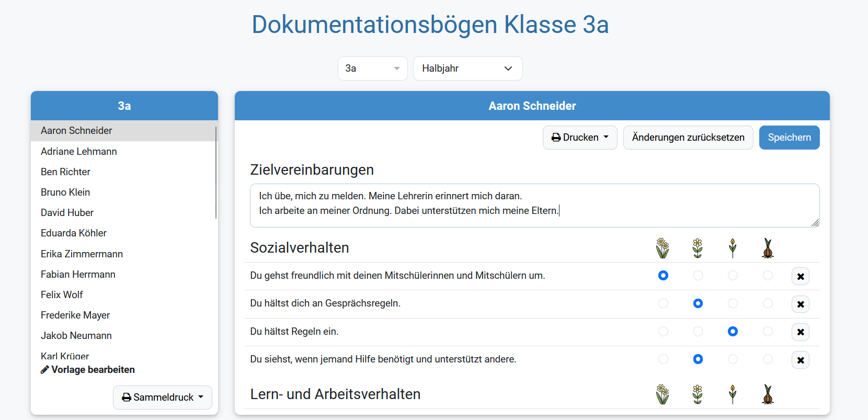Open Vorlage bearbeiten link
868x420 pixels.
88,370
